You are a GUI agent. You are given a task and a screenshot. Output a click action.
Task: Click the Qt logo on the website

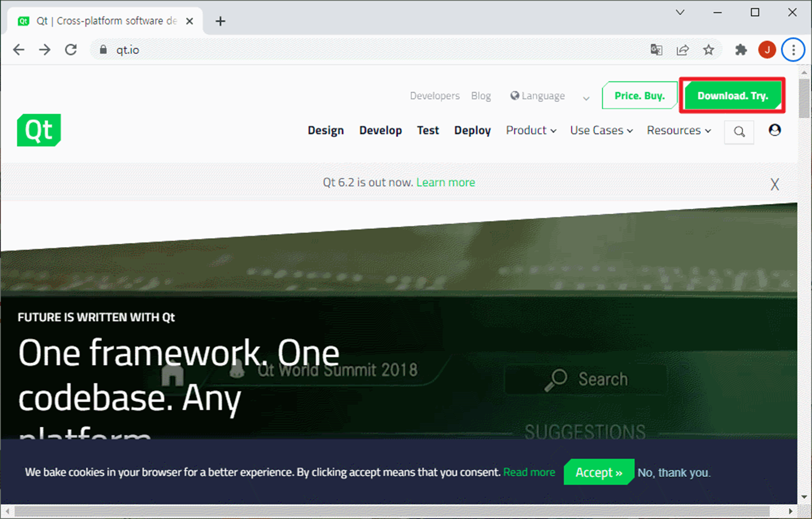click(x=39, y=130)
